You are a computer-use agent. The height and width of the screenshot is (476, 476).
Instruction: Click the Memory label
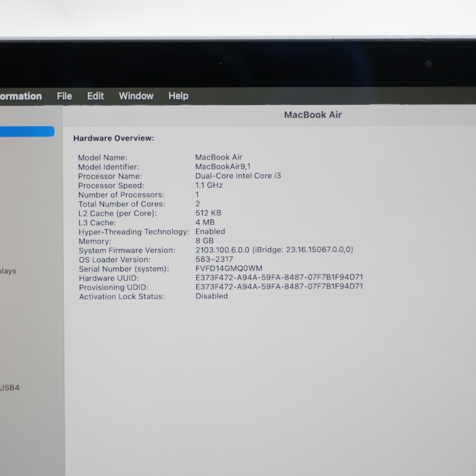(x=95, y=241)
